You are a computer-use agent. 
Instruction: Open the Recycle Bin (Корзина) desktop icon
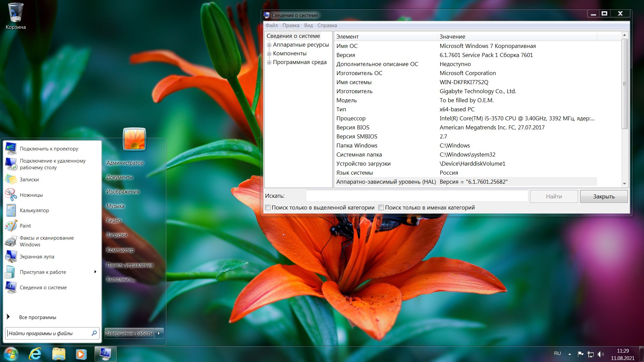tap(15, 13)
